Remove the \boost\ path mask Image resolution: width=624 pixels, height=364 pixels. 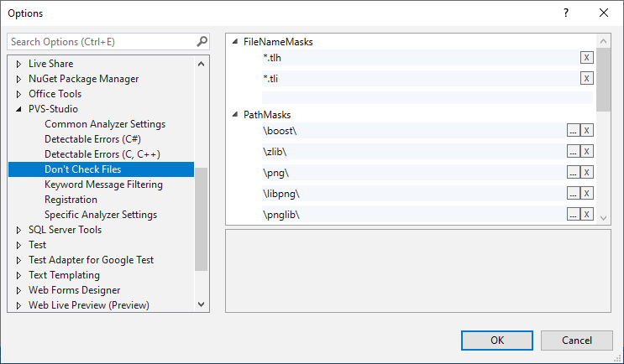pos(587,130)
